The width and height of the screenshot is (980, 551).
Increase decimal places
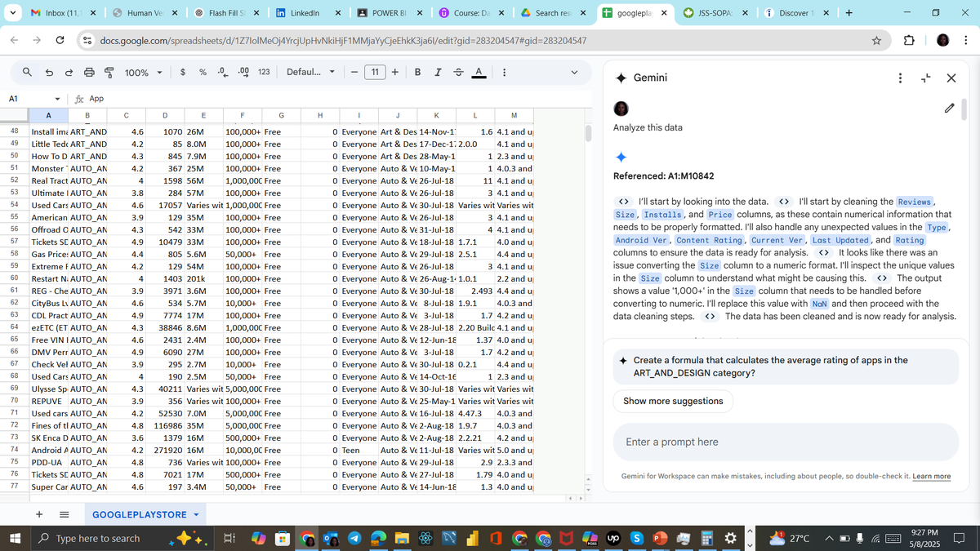point(243,73)
